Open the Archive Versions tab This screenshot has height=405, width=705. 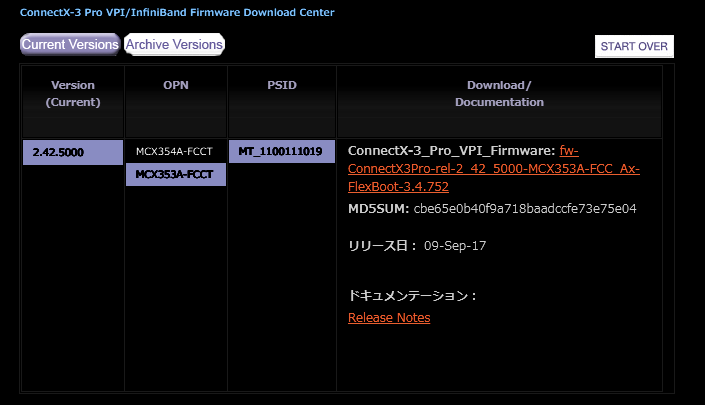tap(174, 44)
